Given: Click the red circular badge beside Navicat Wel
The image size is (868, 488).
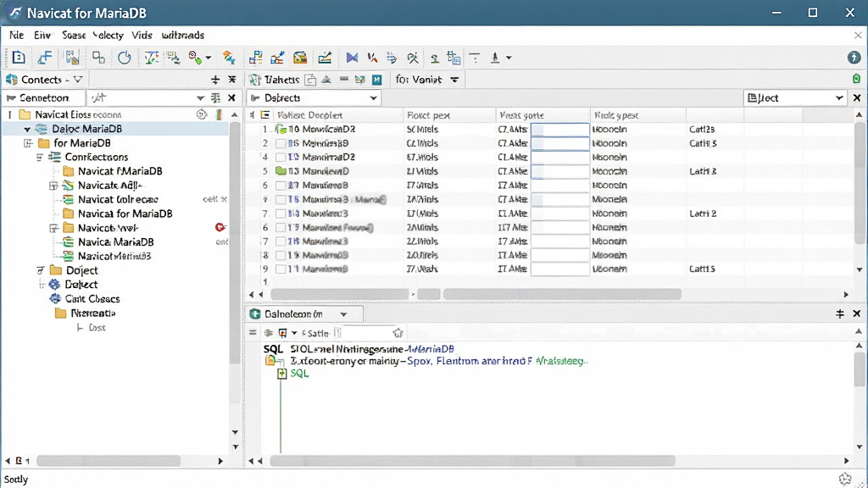Looking at the screenshot, I should (220, 227).
